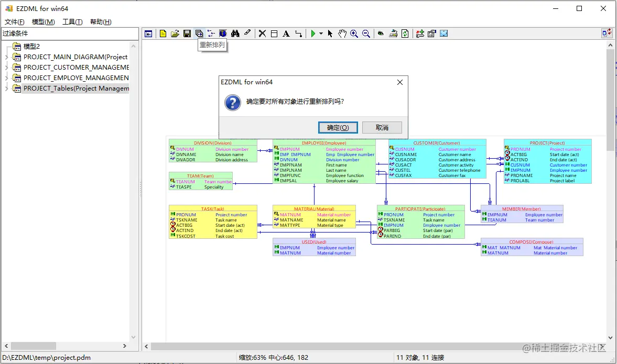Screen dimensions: 617x364
Task: Click the canvas vertical scroll down arrow
Action: click(x=610, y=338)
